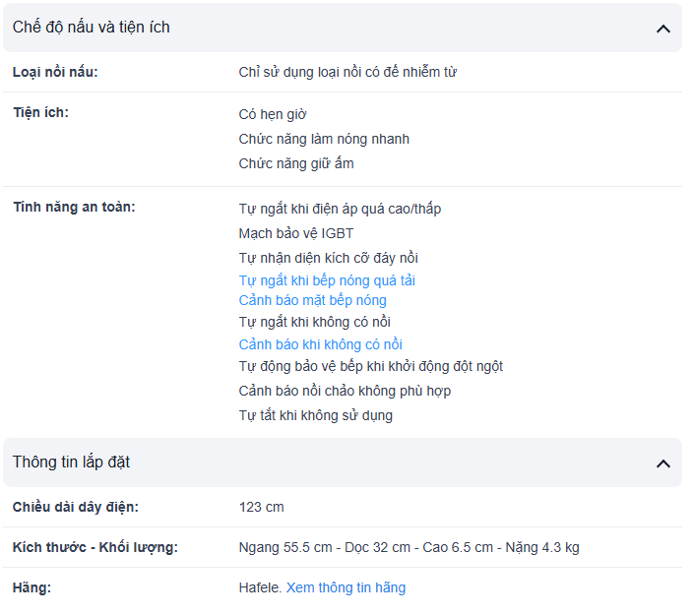Click the 'Loại nồi cấu:' label

55,72
